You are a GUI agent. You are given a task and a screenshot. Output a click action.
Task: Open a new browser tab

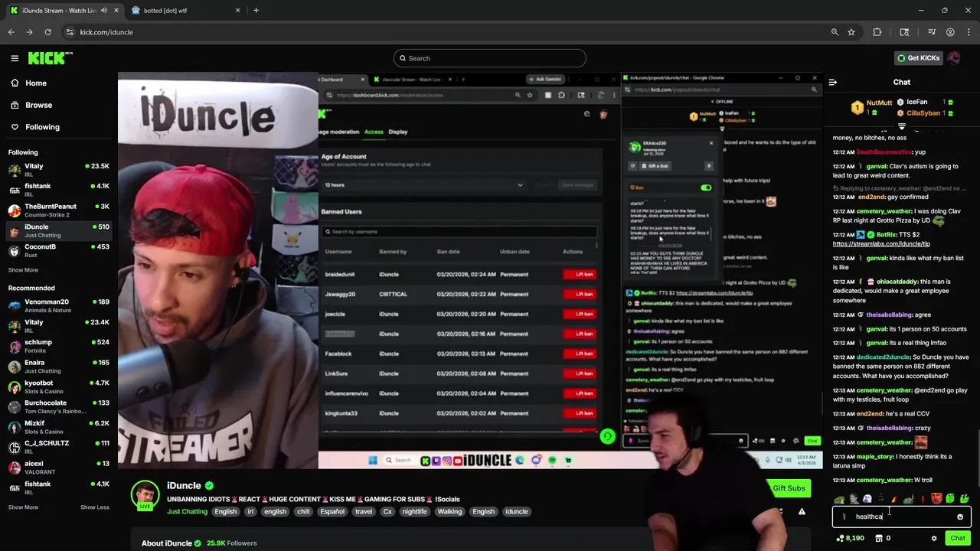tap(256, 11)
